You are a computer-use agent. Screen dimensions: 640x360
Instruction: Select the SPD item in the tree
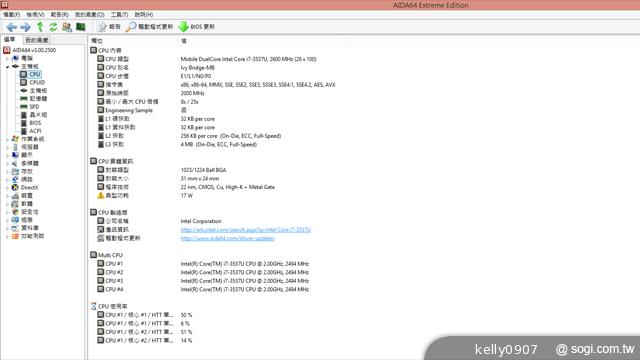coord(34,107)
